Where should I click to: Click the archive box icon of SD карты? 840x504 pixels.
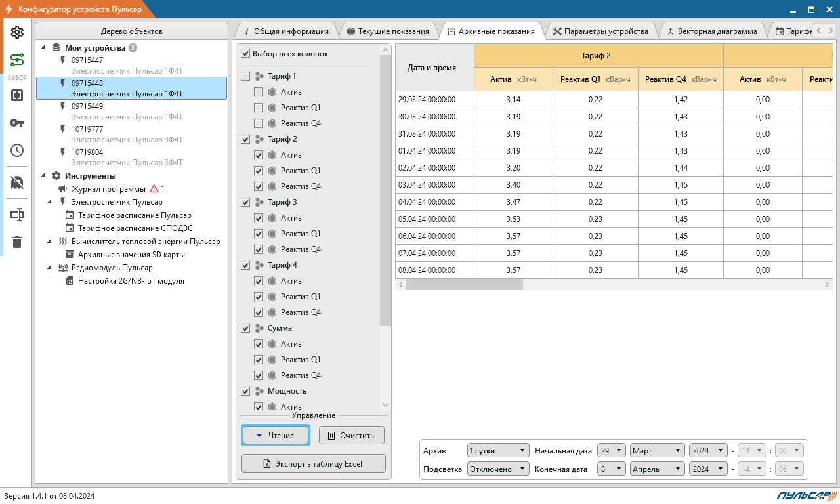pyautogui.click(x=70, y=255)
